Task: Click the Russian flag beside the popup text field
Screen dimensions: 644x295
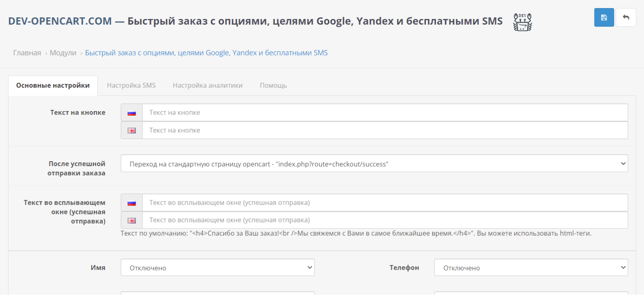Action: coord(132,203)
